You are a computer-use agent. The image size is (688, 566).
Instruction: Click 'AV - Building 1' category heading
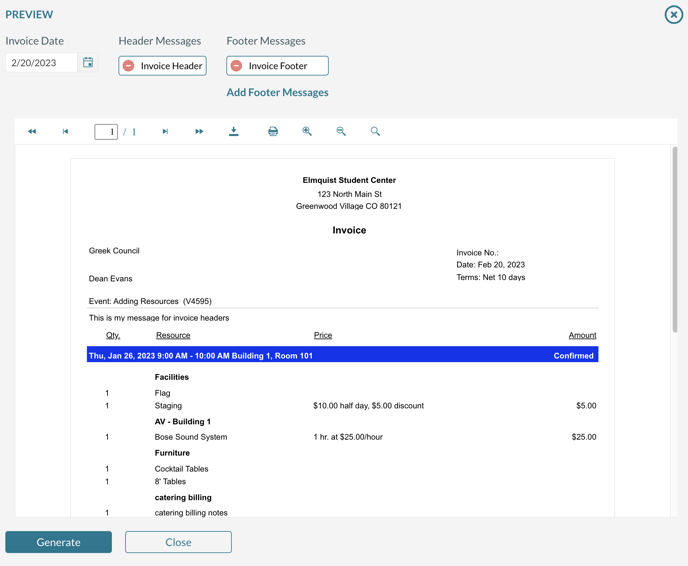click(183, 422)
